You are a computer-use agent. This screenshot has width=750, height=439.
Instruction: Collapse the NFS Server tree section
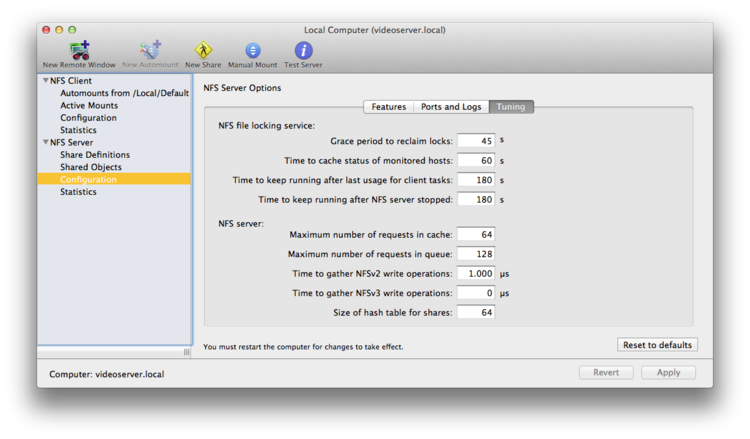pyautogui.click(x=46, y=142)
